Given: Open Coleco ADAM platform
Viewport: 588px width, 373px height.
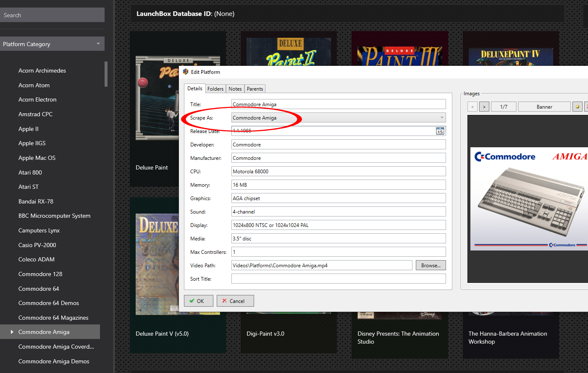Looking at the screenshot, I should 37,259.
